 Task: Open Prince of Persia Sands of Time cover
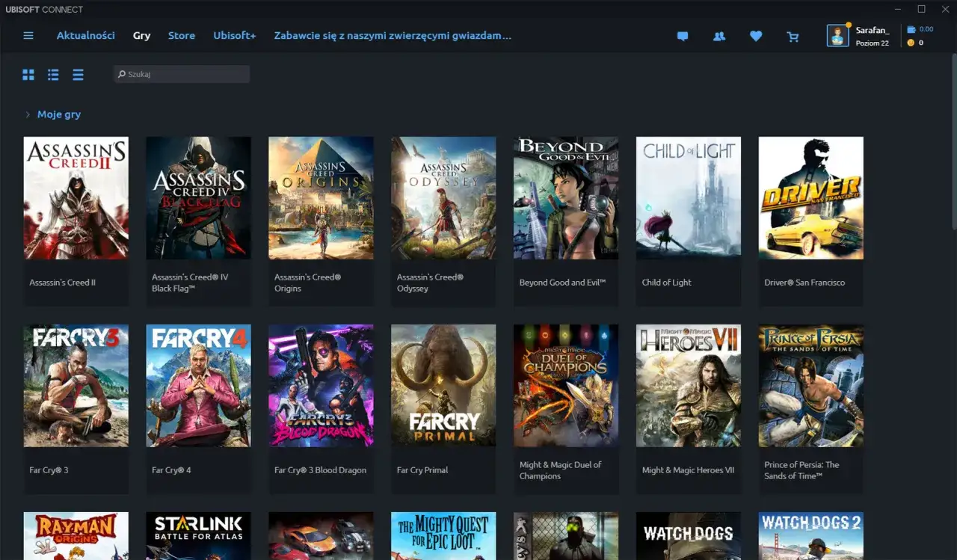point(811,385)
